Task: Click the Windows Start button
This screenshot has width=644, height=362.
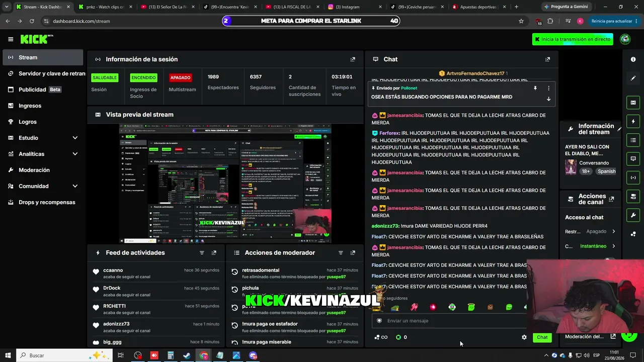Action: (8, 355)
